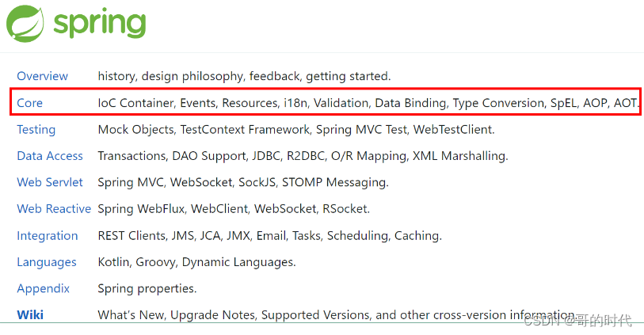Image resolution: width=644 pixels, height=335 pixels.
Task: Click the Core row description text
Action: coord(368,103)
